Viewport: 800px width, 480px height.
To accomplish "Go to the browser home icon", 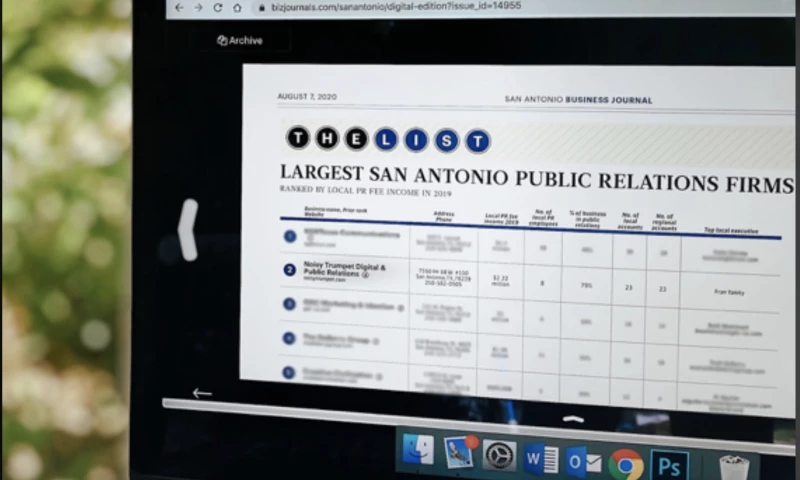I will 237,7.
